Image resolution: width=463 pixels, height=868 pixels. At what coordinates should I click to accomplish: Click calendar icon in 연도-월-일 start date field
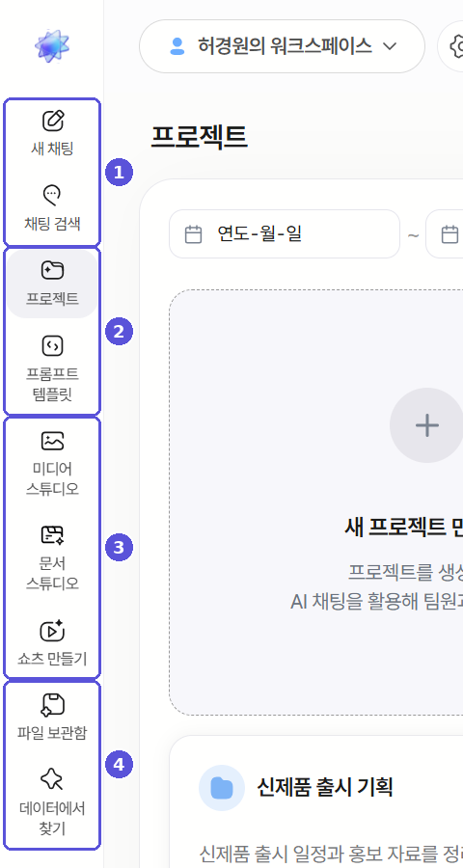point(193,234)
